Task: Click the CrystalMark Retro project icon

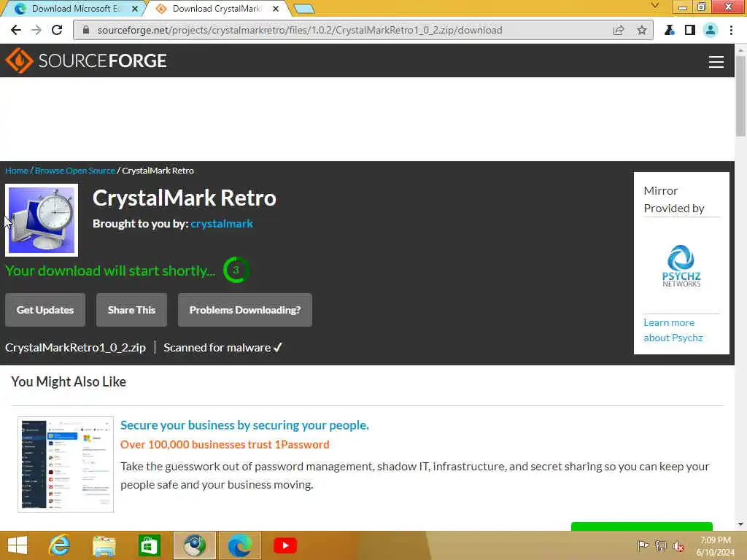Action: [x=42, y=220]
